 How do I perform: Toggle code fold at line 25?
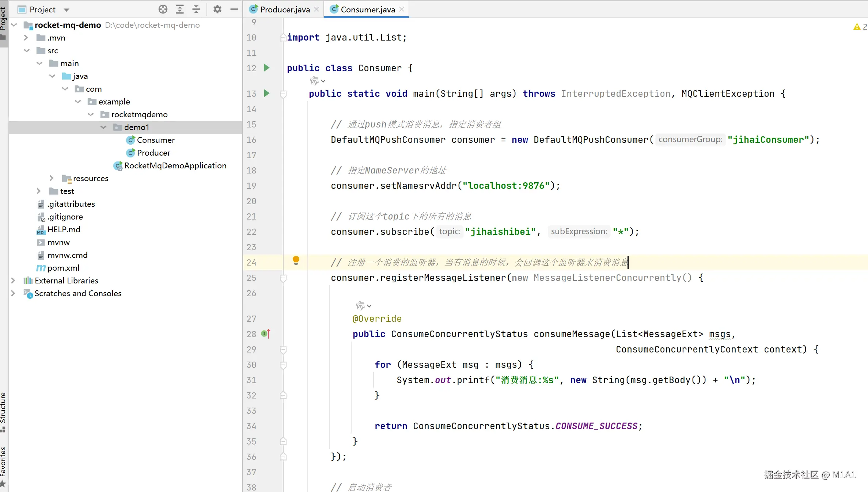[283, 278]
